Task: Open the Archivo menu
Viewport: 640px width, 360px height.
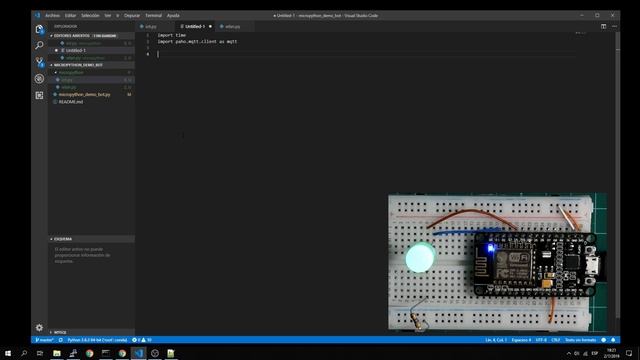Action: (x=52, y=16)
